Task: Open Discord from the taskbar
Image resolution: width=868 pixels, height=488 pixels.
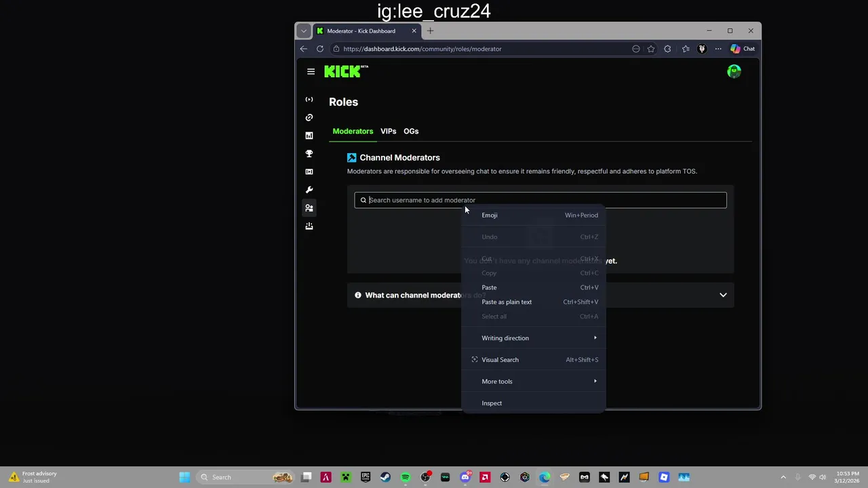Action: [465, 477]
